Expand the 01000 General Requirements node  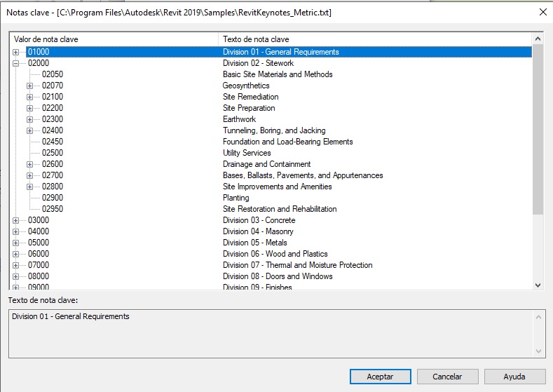point(16,52)
